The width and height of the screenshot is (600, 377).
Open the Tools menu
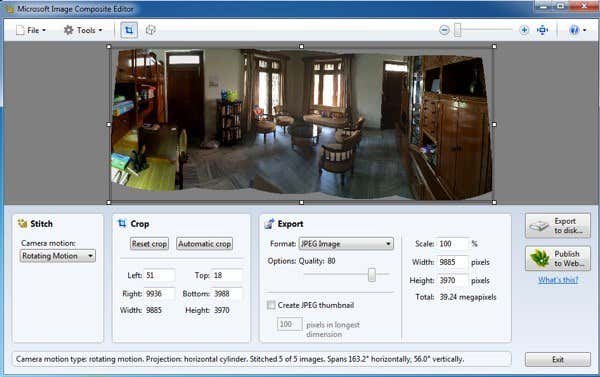(x=83, y=30)
